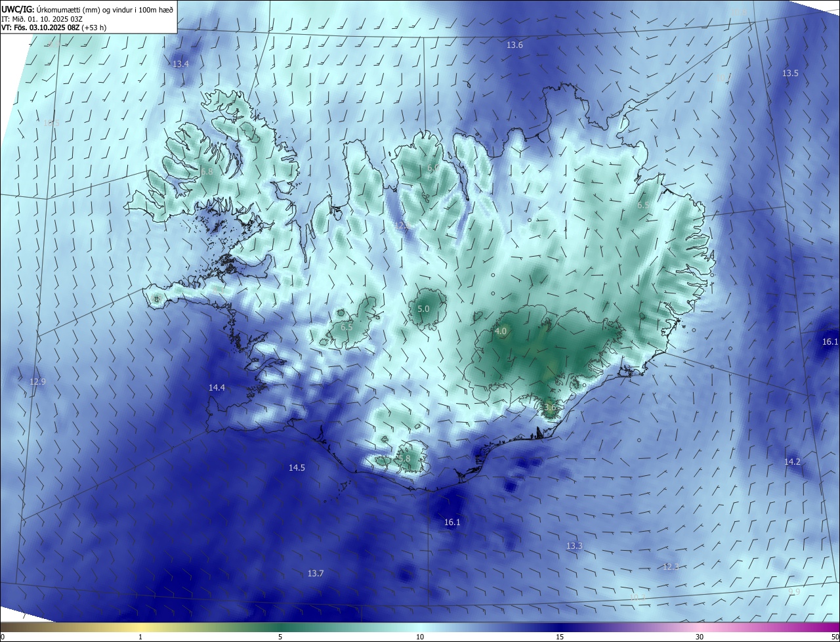Screen dimensions: 840x642
Task: Click the '1' tick on the color scale
Action: pyautogui.click(x=140, y=637)
